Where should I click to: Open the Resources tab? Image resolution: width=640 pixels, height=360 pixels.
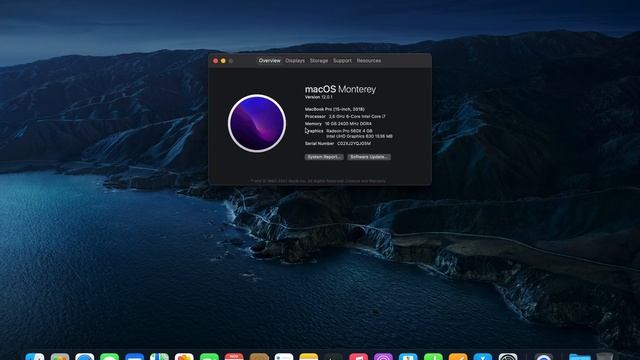[369, 60]
